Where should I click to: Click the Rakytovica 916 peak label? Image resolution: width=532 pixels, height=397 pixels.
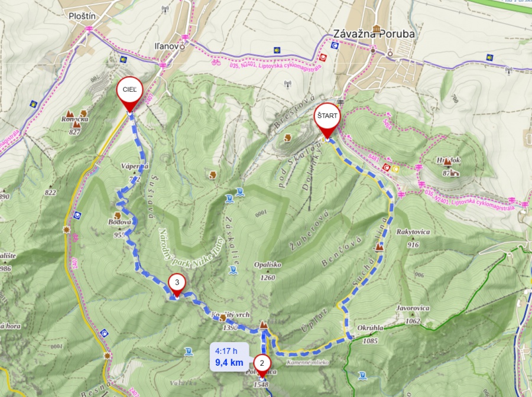[x=413, y=238]
